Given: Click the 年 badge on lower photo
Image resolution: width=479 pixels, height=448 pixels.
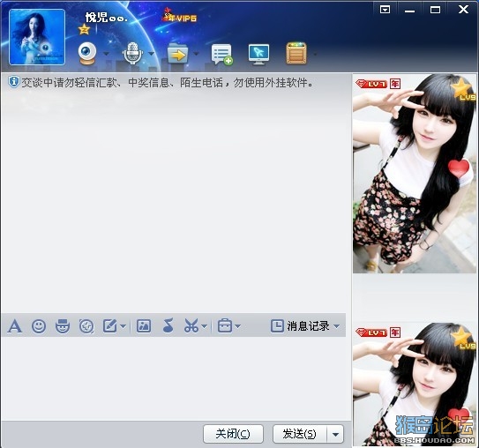Looking at the screenshot, I should click(395, 332).
